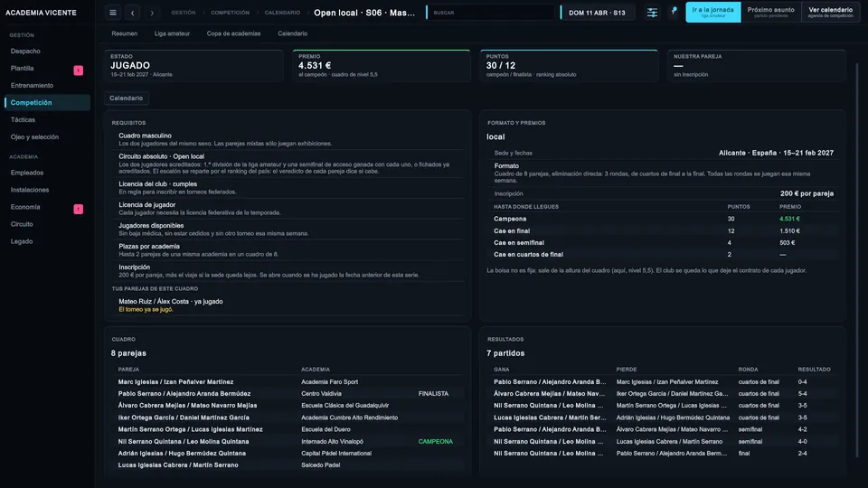This screenshot has width=868, height=488.
Task: Click the Ir a la jornada button
Action: click(x=713, y=12)
